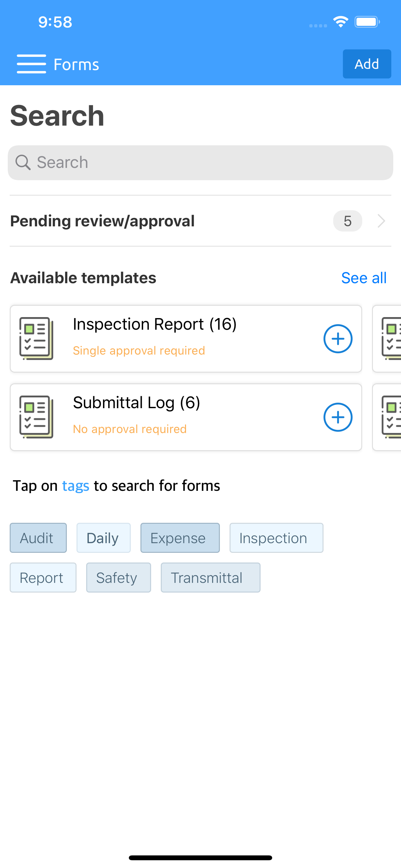Tap partially visible template icon beside Submittal Log
Image resolution: width=401 pixels, height=868 pixels.
pos(391,417)
